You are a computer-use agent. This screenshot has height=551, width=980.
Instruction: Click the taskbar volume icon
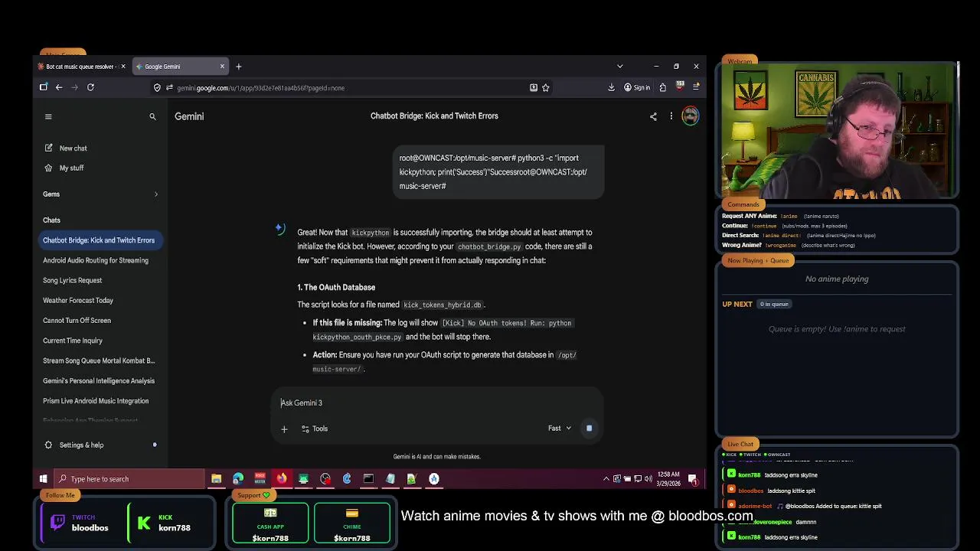(648, 479)
